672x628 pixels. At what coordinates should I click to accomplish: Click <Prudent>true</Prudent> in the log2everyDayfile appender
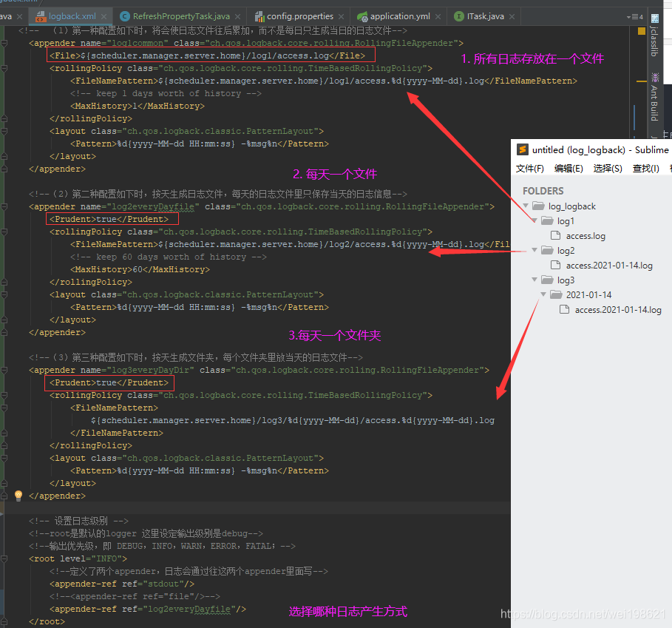pos(109,219)
